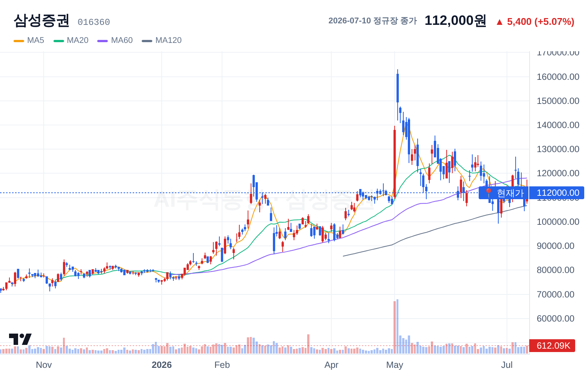The image size is (588, 375).
Task: Click the 140000.00 price axis label
Action: [558, 125]
